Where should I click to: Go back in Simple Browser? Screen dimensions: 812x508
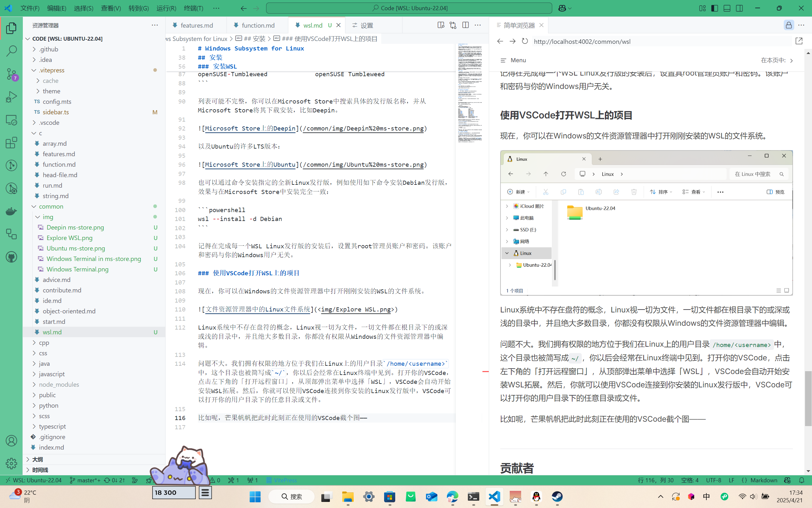500,41
